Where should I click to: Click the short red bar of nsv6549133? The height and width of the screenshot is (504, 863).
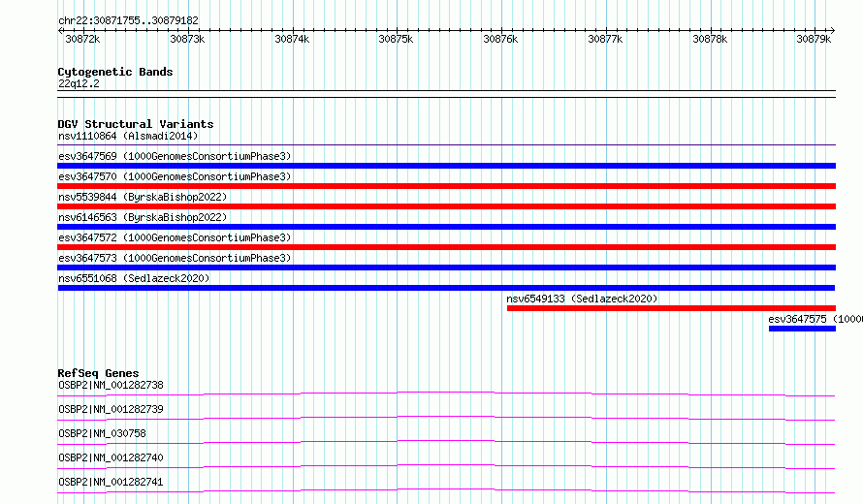tap(671, 308)
